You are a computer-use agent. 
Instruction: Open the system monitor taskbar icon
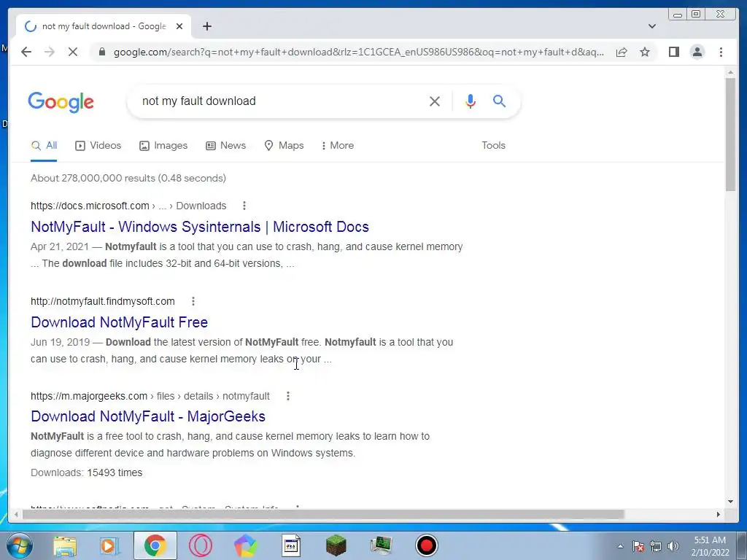click(x=381, y=545)
